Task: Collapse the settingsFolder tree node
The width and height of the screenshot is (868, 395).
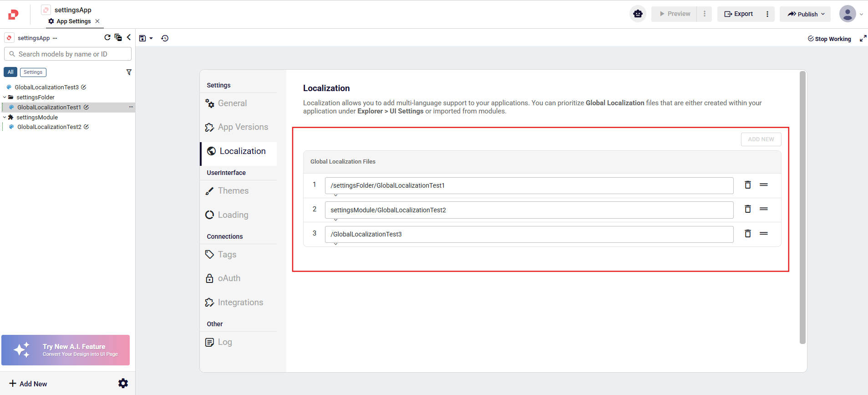Action: pos(5,97)
